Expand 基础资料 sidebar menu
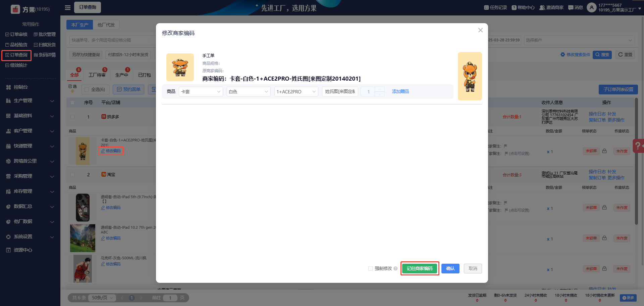Viewport: 644px width, 306px height. point(30,116)
